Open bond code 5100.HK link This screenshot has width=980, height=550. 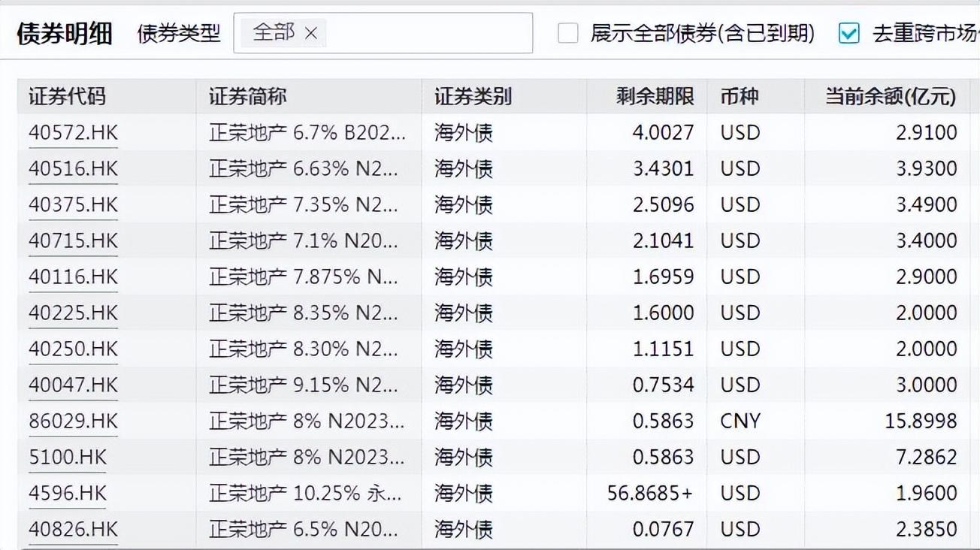pos(68,458)
